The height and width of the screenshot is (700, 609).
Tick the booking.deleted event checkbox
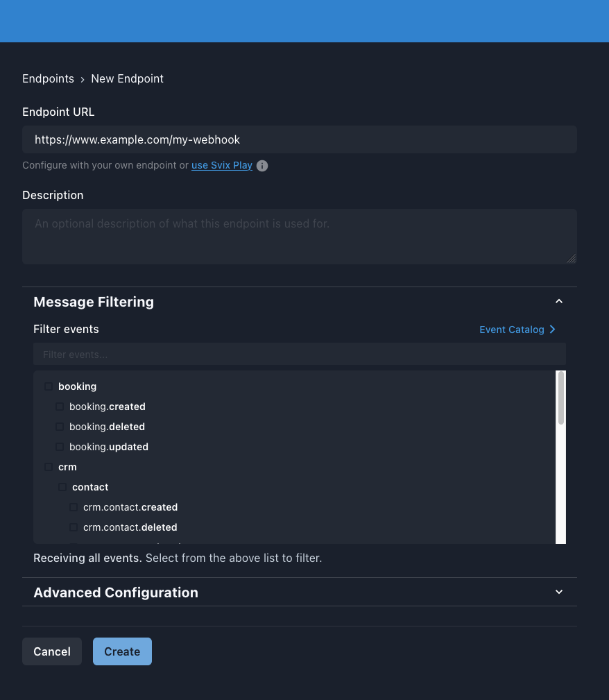click(60, 427)
